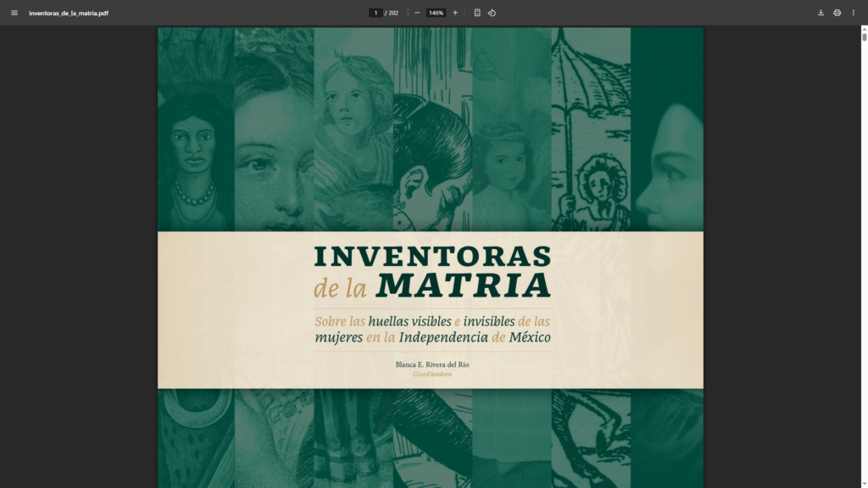This screenshot has width=868, height=488.
Task: Click the page number input field
Action: 376,13
